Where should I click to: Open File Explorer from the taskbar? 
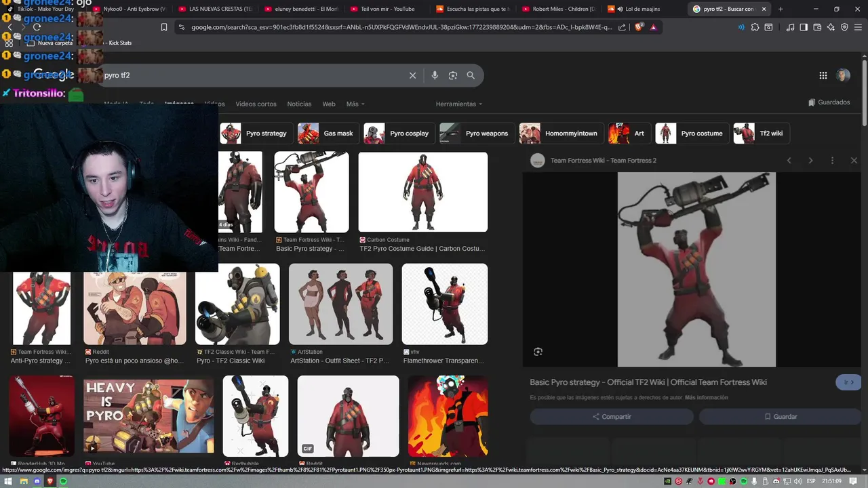click(x=23, y=481)
